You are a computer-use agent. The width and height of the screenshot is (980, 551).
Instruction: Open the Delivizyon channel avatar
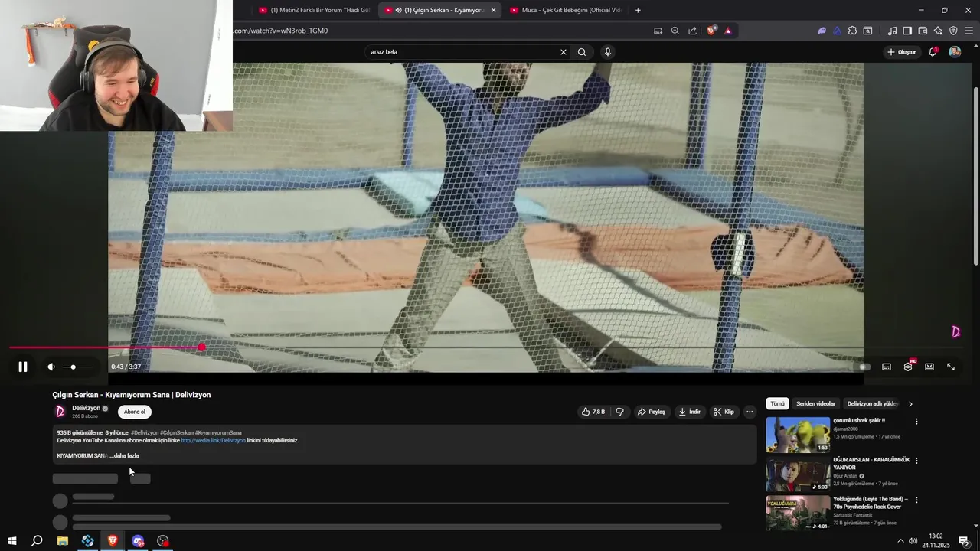tap(60, 412)
